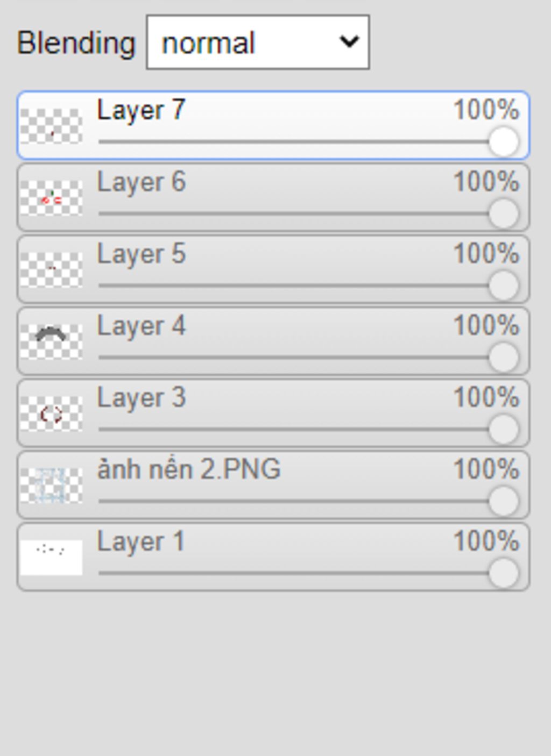Click the Layer 5 thumbnail
This screenshot has height=756, width=551.
[51, 270]
